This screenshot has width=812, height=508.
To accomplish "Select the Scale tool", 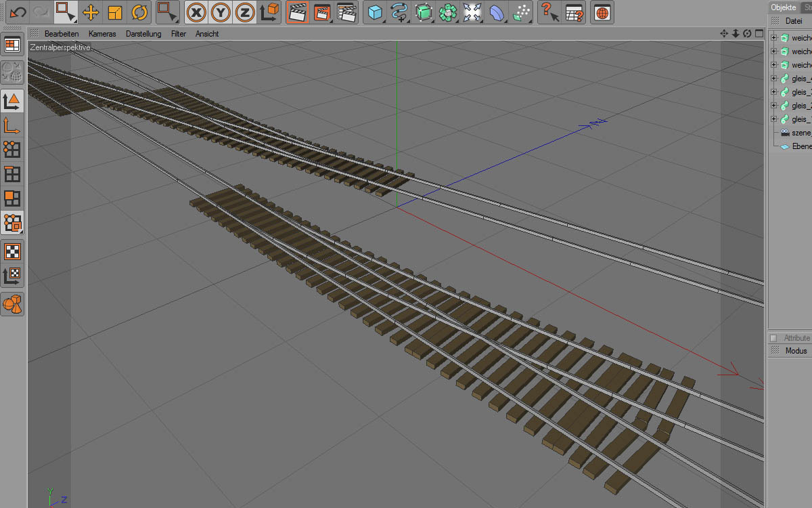I will point(115,12).
